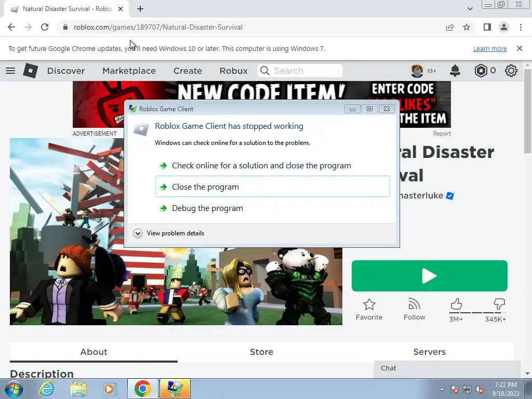Image resolution: width=532 pixels, height=399 pixels.
Task: Click the Chrome address bar URL
Action: click(158, 27)
